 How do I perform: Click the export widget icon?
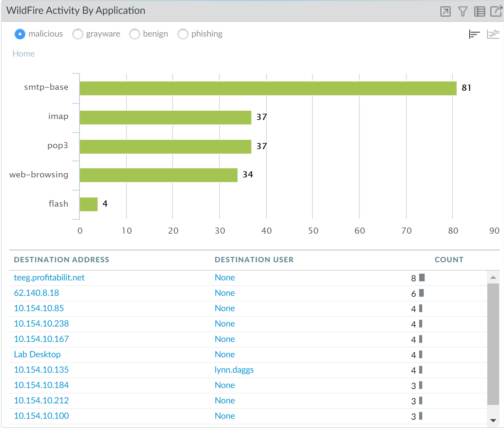coord(496,11)
